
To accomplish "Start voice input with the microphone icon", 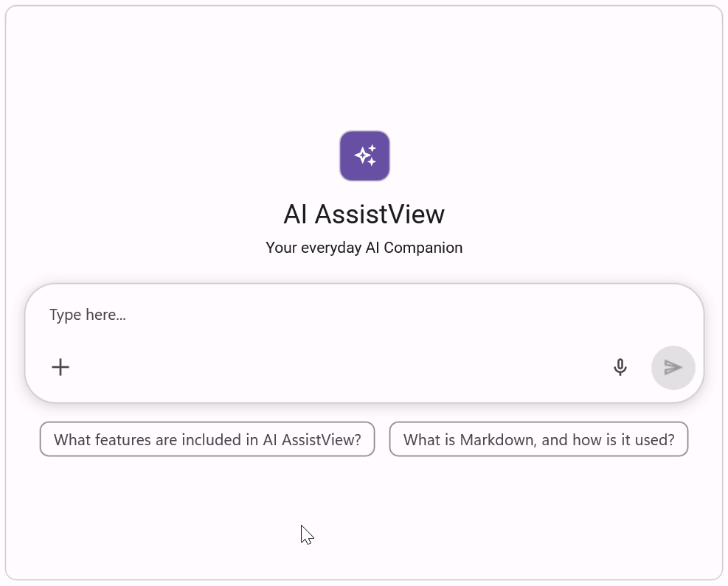I will 620,368.
